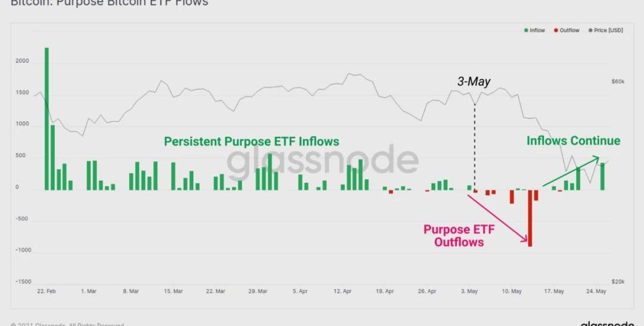Click the Glassnode copyright text at bottom left

[67, 324]
